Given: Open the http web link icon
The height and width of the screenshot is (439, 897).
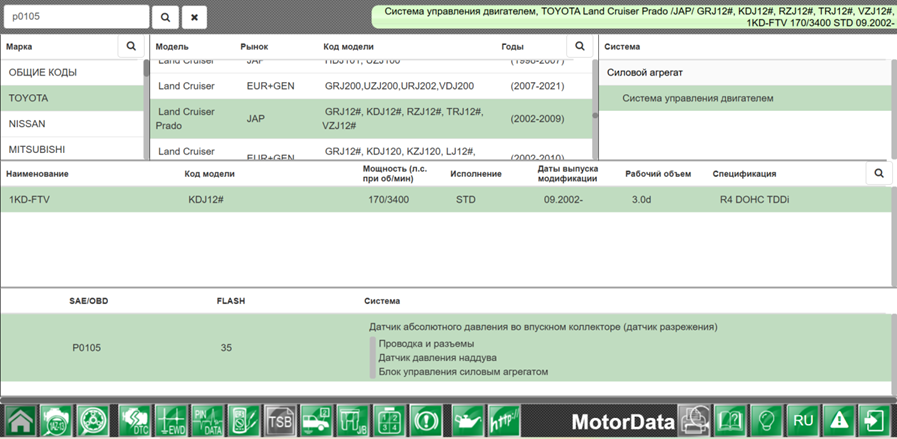Looking at the screenshot, I should point(504,421).
